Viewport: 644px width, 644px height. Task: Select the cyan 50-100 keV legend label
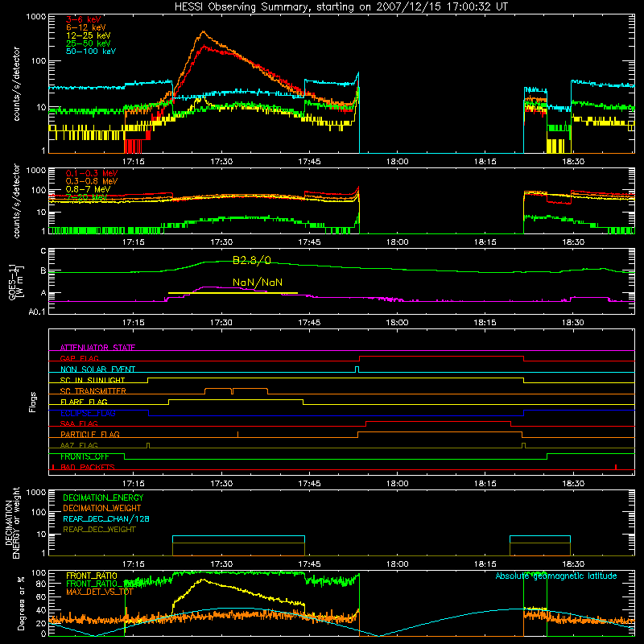90,52
